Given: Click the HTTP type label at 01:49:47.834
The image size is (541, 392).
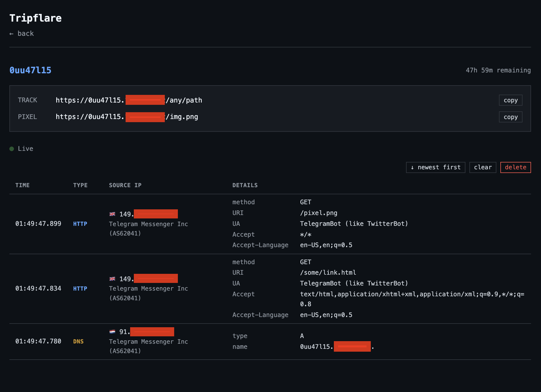Looking at the screenshot, I should 80,289.
